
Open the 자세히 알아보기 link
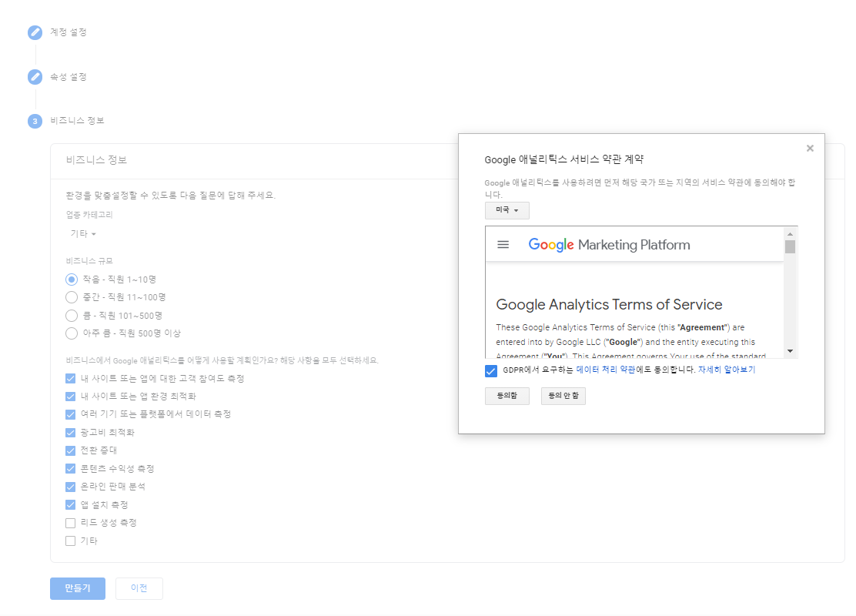[x=727, y=370]
